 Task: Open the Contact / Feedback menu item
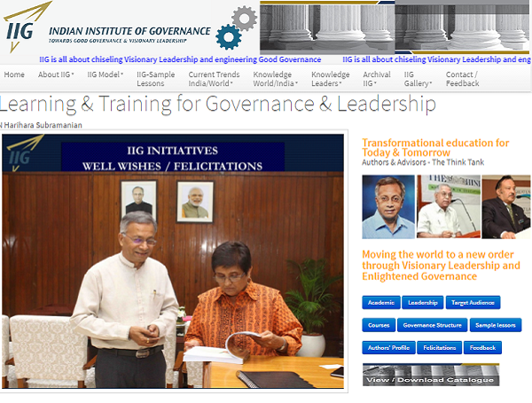[463, 79]
